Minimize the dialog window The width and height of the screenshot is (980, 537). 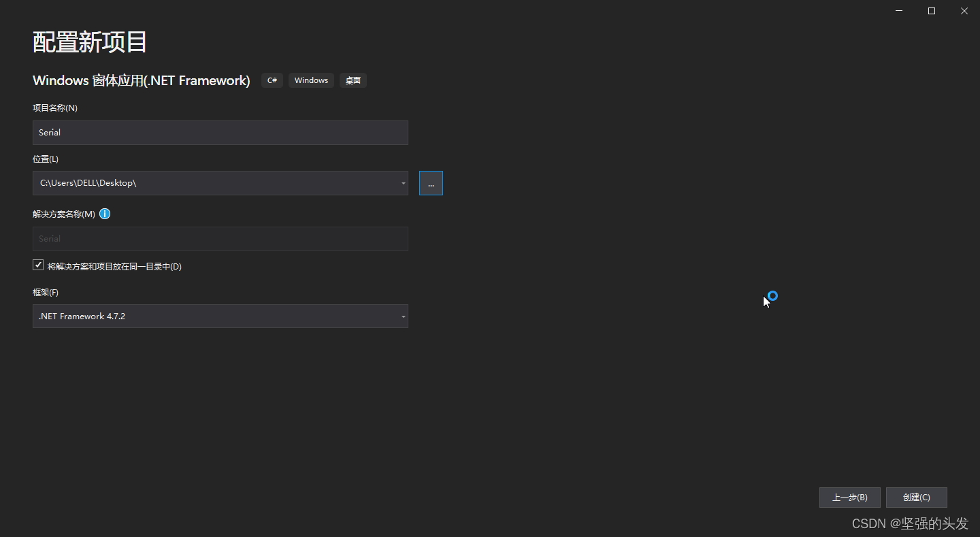click(x=900, y=11)
